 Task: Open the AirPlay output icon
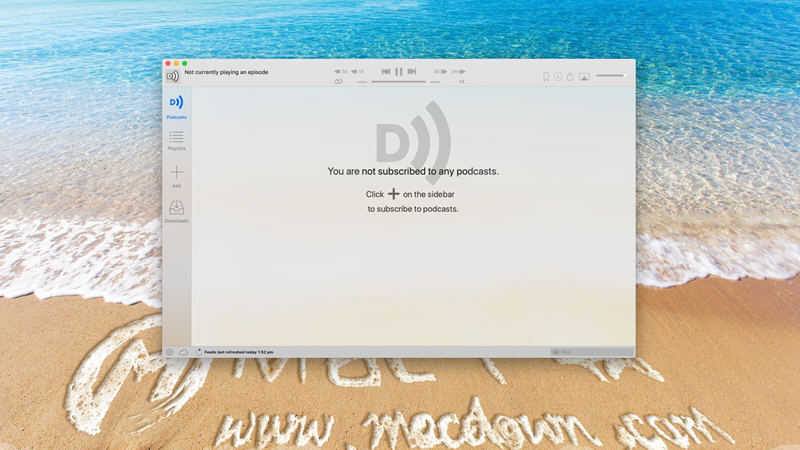click(x=584, y=77)
